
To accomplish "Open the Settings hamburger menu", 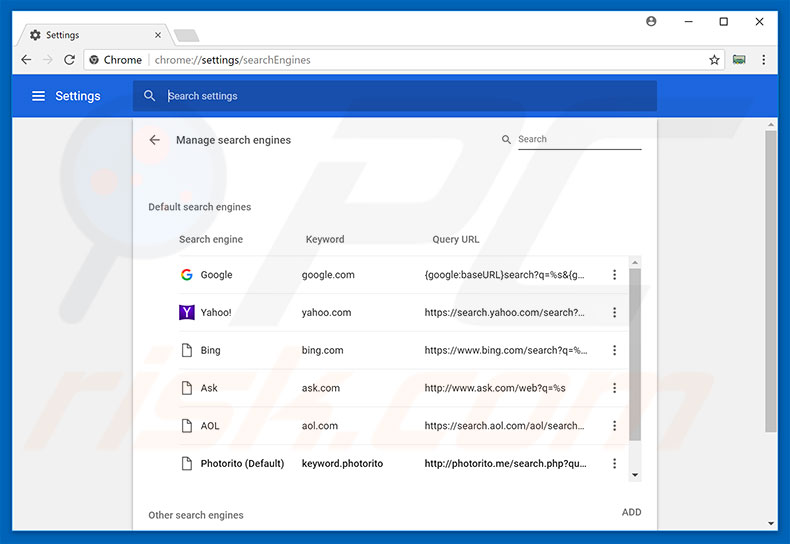I will click(x=38, y=96).
